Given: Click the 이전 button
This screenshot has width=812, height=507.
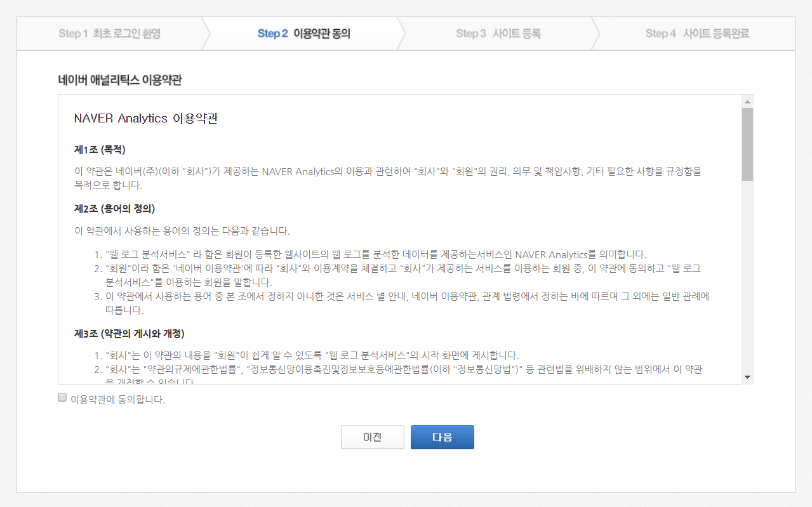Looking at the screenshot, I should tap(372, 437).
